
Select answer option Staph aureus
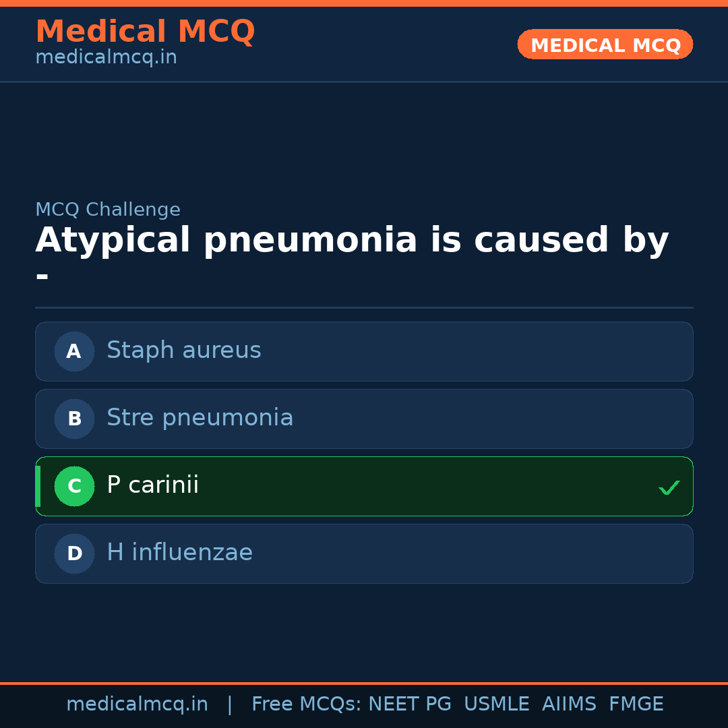[x=364, y=351]
